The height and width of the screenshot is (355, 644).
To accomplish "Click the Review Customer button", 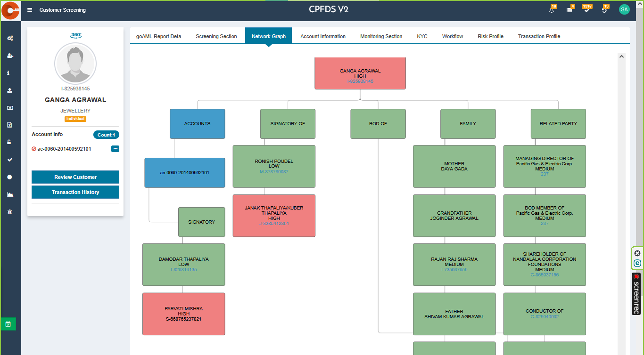I will pyautogui.click(x=75, y=177).
